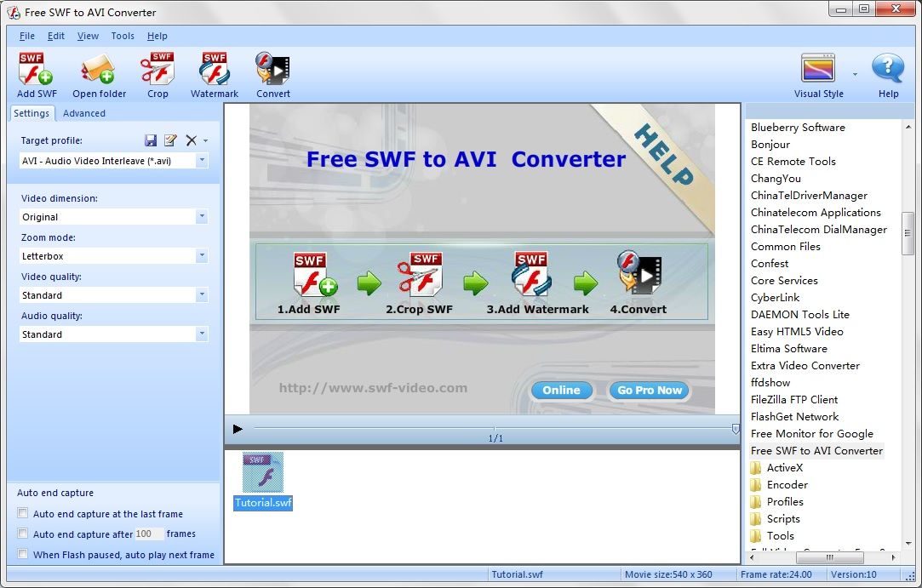Click the 3.Add Watermark step icon in preview
This screenshot has width=922, height=588.
click(531, 275)
